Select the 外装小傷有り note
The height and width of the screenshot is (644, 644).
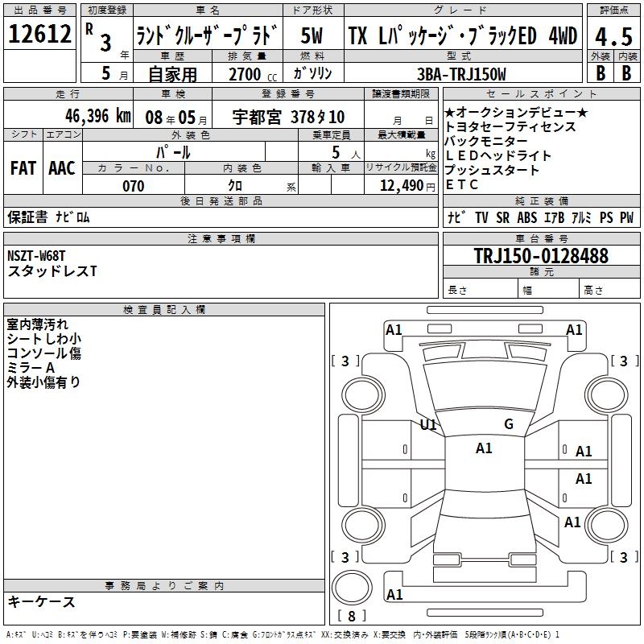pyautogui.click(x=43, y=382)
